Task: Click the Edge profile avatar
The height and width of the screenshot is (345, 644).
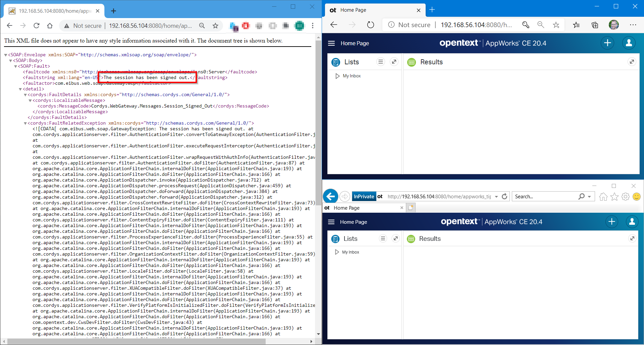Action: tap(614, 25)
